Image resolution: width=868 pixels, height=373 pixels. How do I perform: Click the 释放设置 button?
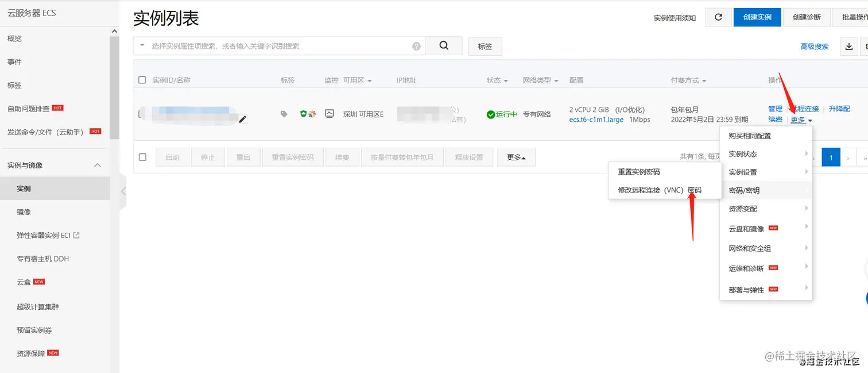pyautogui.click(x=469, y=157)
